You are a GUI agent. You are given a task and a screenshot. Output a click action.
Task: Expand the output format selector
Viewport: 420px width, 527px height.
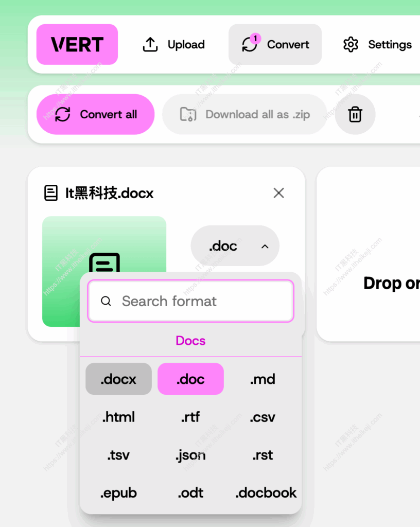click(235, 246)
